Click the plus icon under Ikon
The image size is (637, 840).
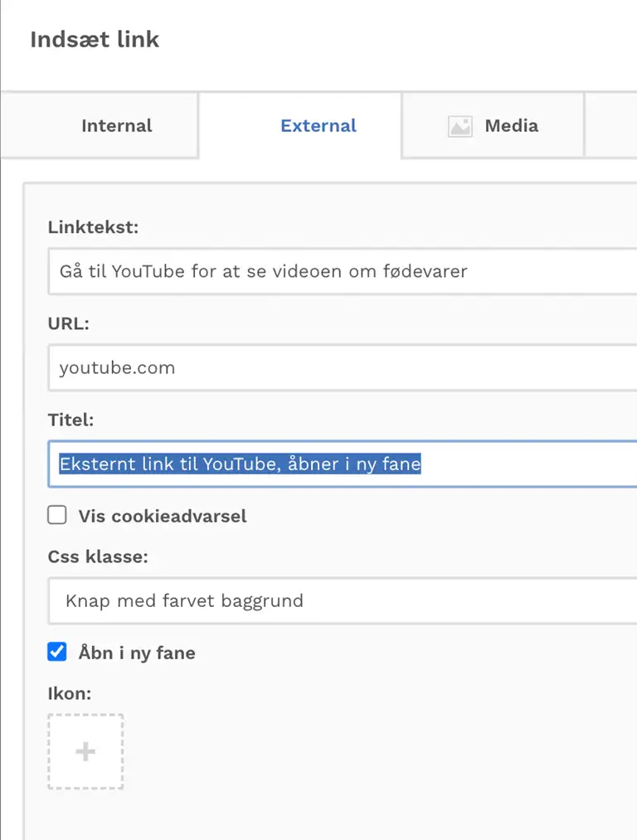click(85, 751)
